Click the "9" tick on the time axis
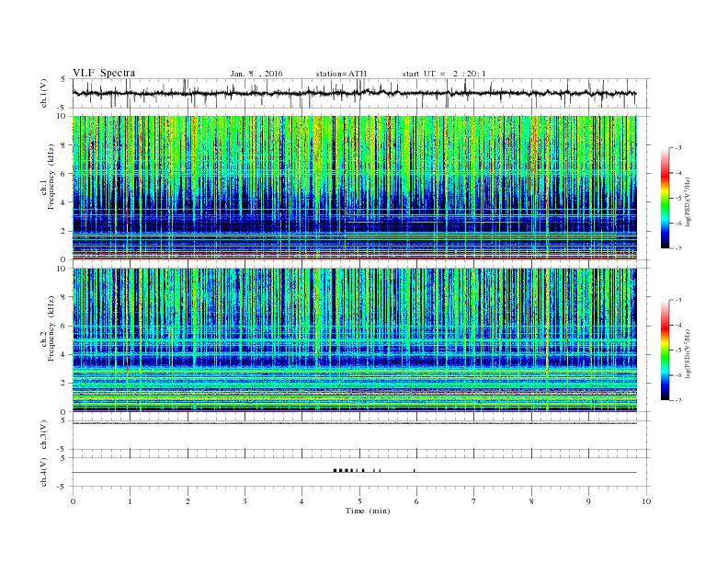Screen dimensions: 728x563 click(588, 501)
